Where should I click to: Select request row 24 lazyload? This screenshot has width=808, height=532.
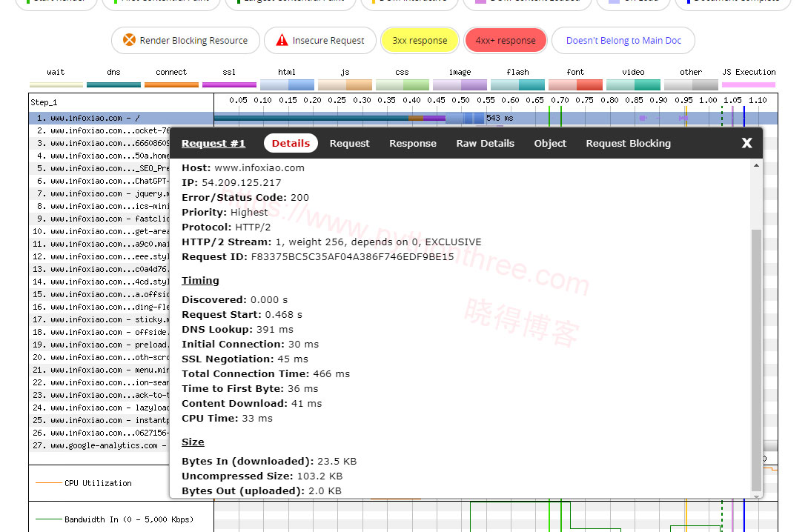pyautogui.click(x=99, y=408)
